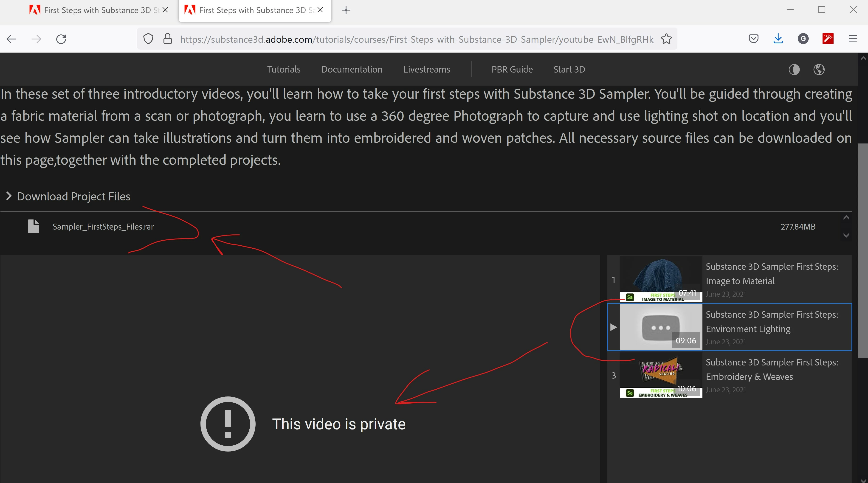
Task: Open the Tutorials menu item
Action: point(284,69)
